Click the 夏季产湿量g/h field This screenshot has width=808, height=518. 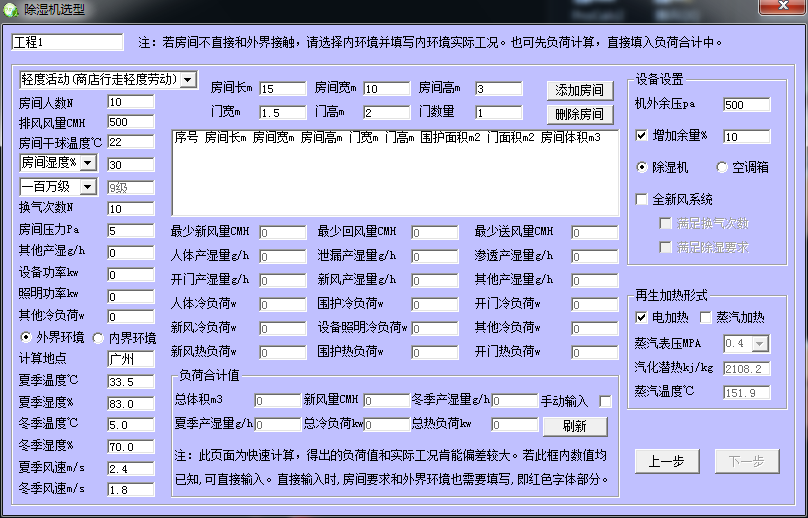pos(277,425)
